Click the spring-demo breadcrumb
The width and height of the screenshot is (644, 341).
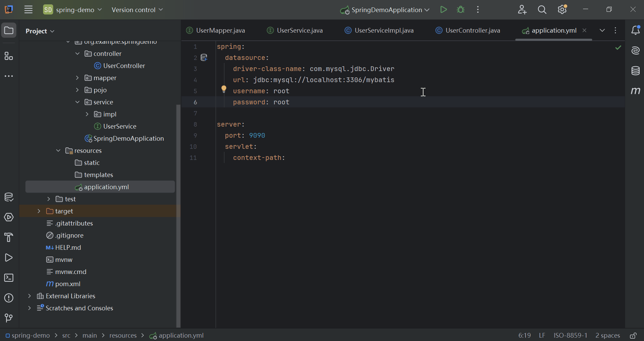tap(28, 336)
